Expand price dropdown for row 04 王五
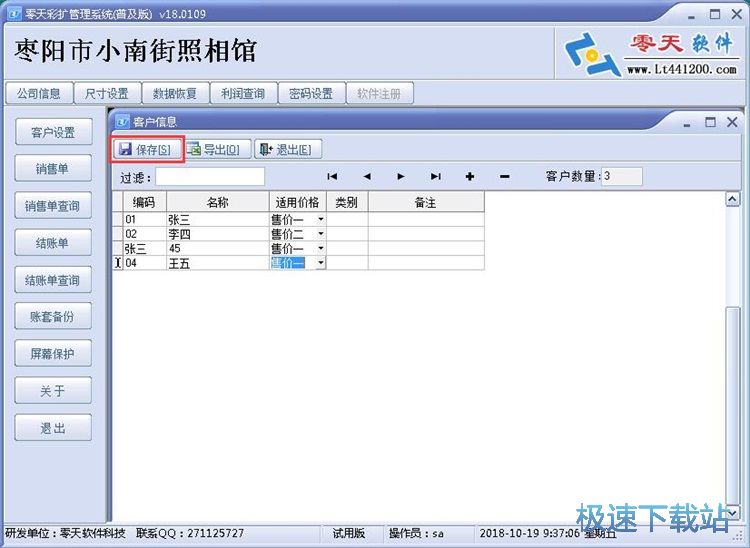This screenshot has height=548, width=750. pos(321,263)
